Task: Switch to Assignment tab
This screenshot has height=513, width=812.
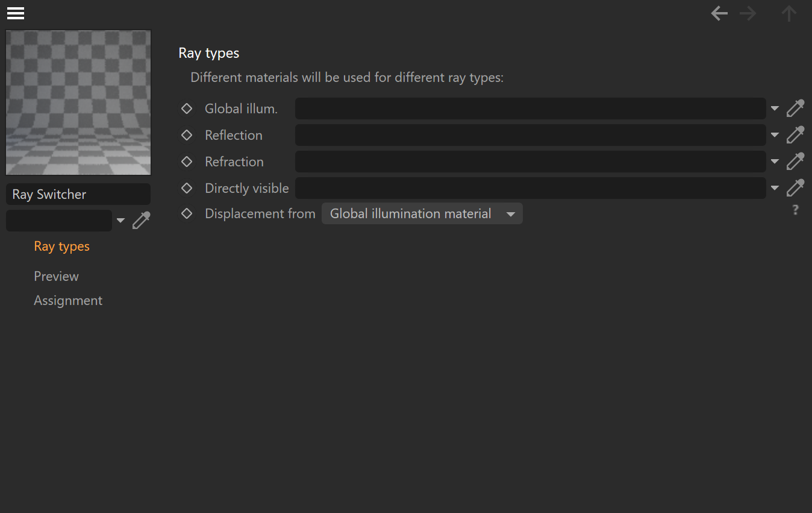Action: click(x=68, y=300)
